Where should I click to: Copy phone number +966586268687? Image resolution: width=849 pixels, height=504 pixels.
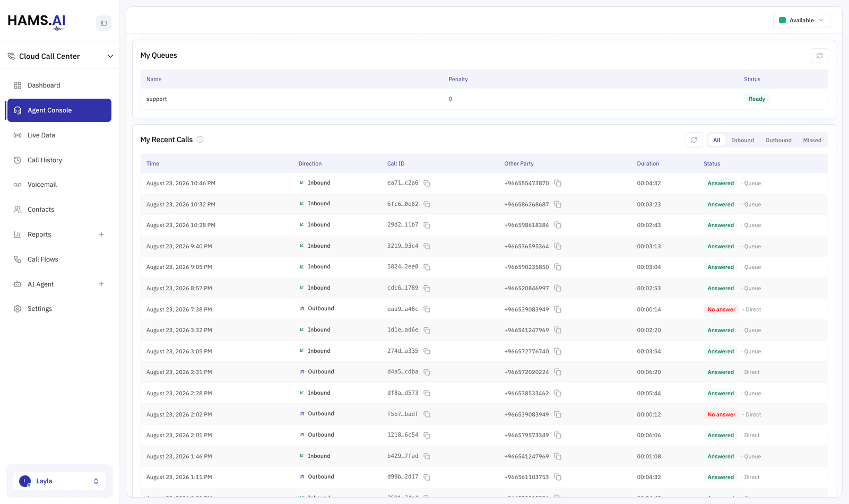pos(558,204)
